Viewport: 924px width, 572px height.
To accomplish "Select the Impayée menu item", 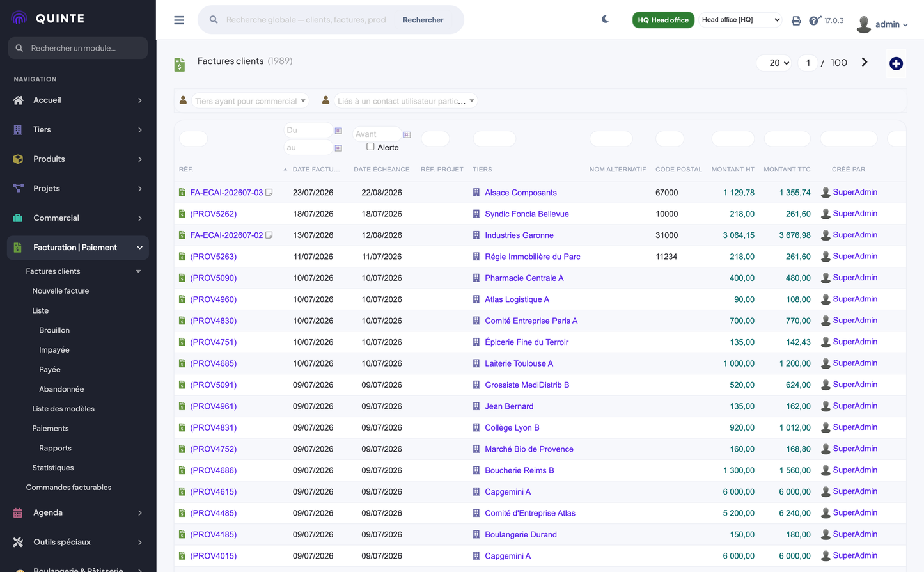I will pyautogui.click(x=54, y=350).
